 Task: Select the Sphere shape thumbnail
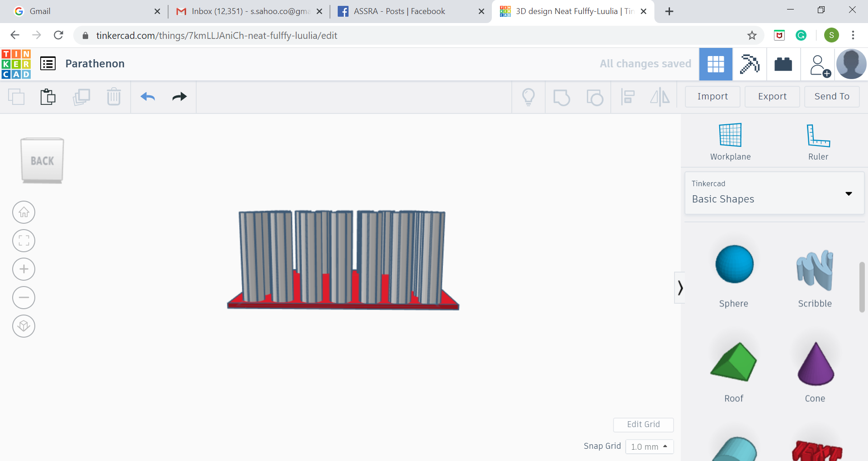tap(733, 264)
